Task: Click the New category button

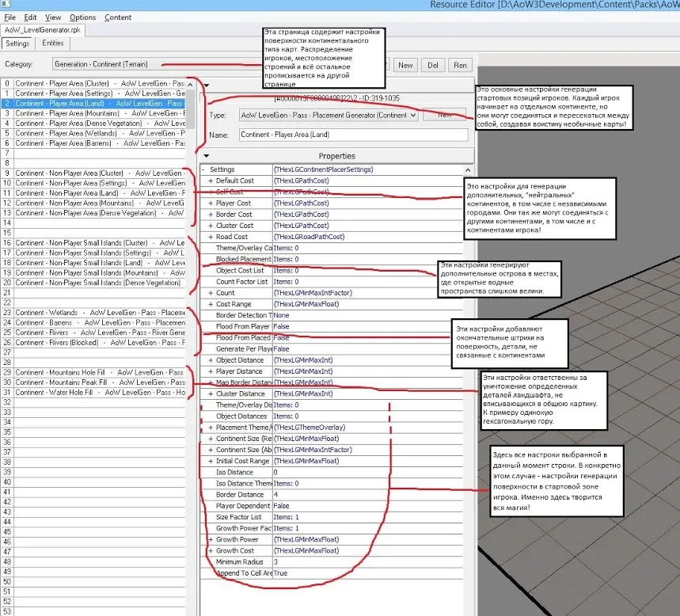Action: [405, 65]
